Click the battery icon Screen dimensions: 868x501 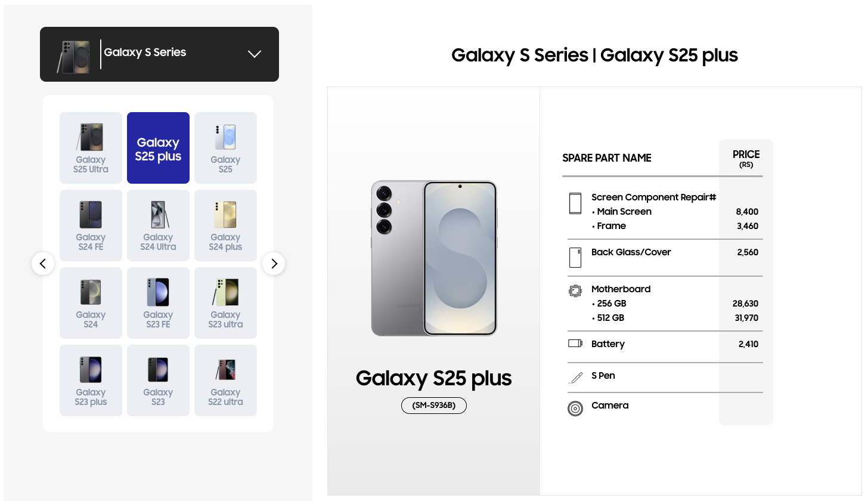575,344
